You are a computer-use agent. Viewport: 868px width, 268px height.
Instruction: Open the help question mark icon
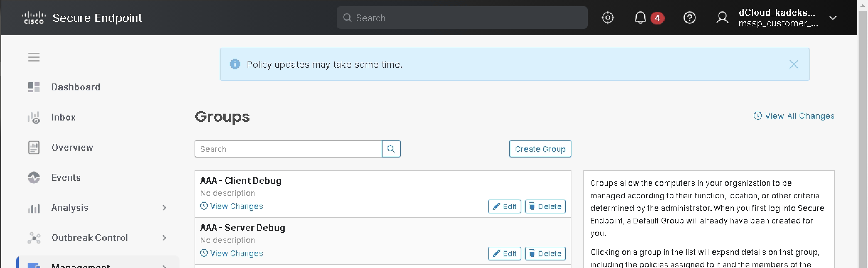[x=689, y=18]
